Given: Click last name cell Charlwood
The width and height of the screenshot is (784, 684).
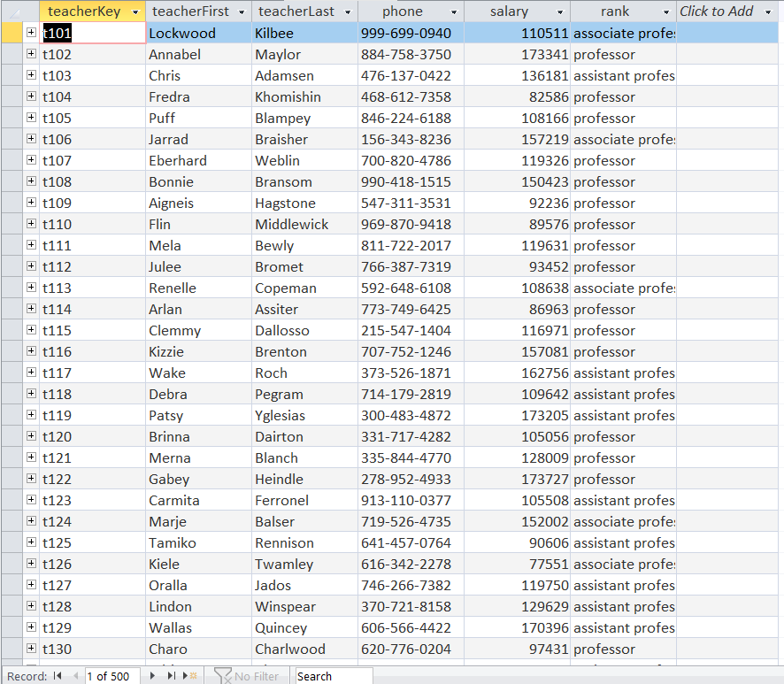Looking at the screenshot, I should (x=305, y=649).
